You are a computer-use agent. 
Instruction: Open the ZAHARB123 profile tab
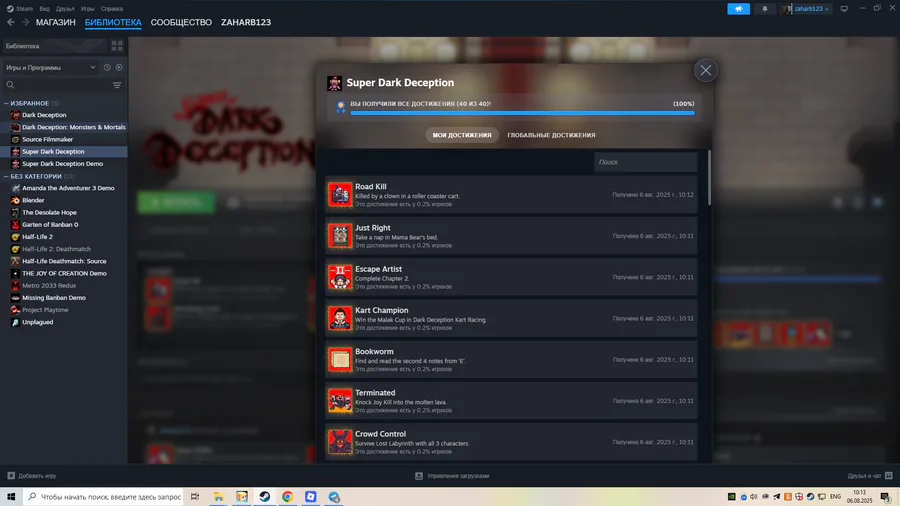[x=246, y=22]
